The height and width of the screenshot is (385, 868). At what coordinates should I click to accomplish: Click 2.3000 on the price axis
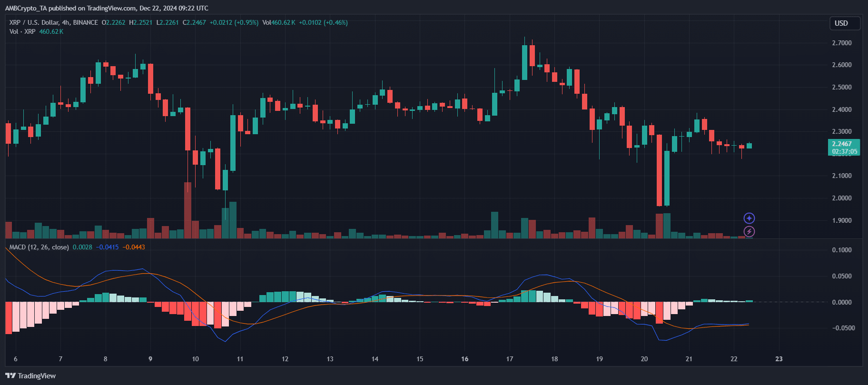click(842, 131)
